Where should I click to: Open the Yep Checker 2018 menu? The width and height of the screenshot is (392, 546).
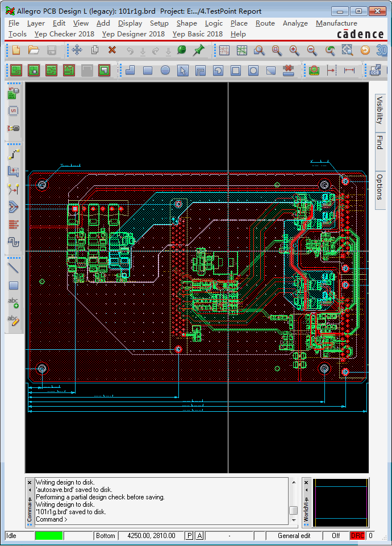click(x=64, y=34)
